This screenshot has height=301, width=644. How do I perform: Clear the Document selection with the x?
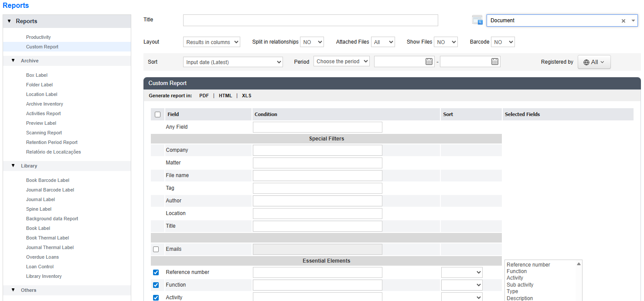[x=623, y=21]
